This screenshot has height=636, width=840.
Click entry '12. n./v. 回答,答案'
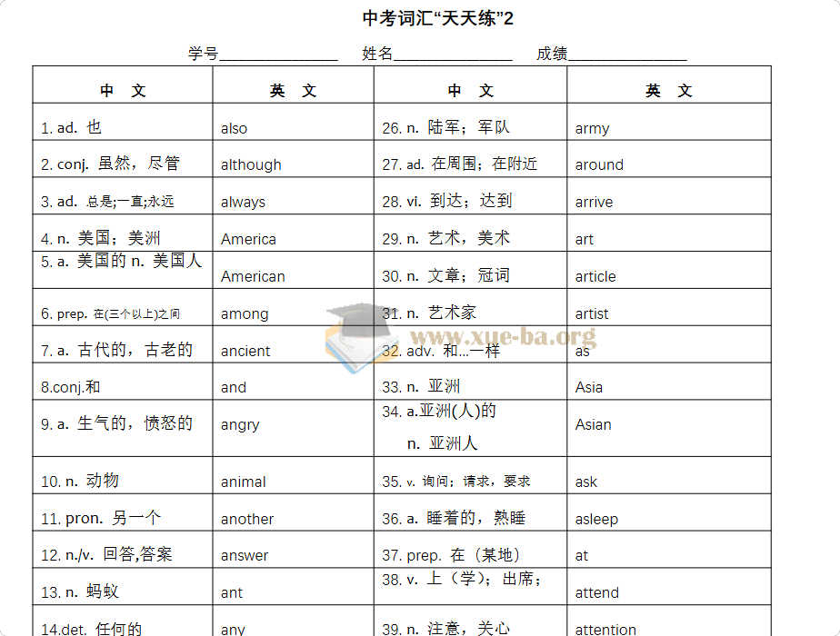[x=106, y=554]
